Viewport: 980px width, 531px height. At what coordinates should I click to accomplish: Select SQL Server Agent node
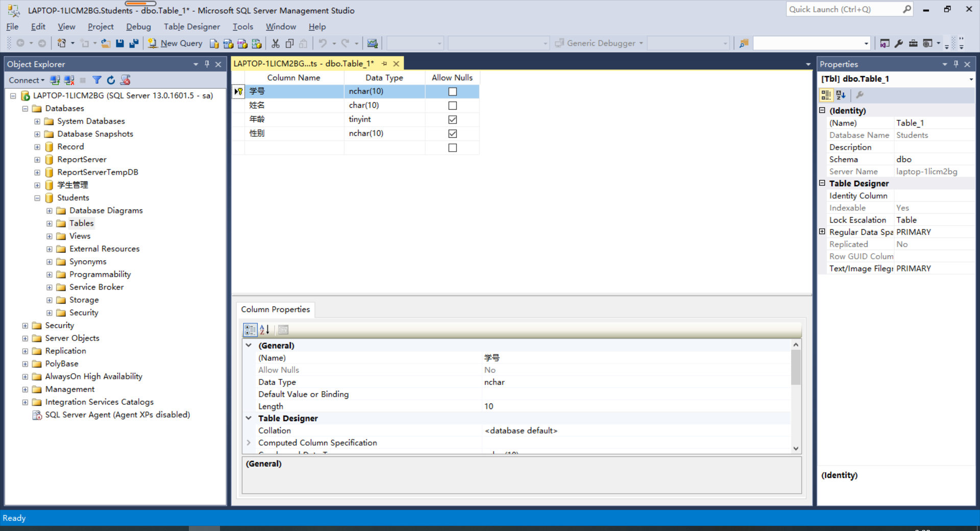click(x=117, y=415)
